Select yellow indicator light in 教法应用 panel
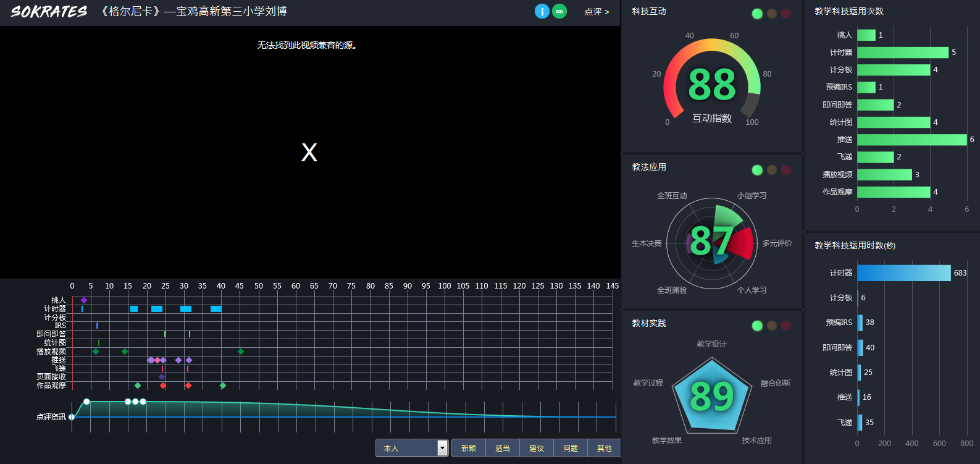This screenshot has height=464, width=980. (x=772, y=170)
